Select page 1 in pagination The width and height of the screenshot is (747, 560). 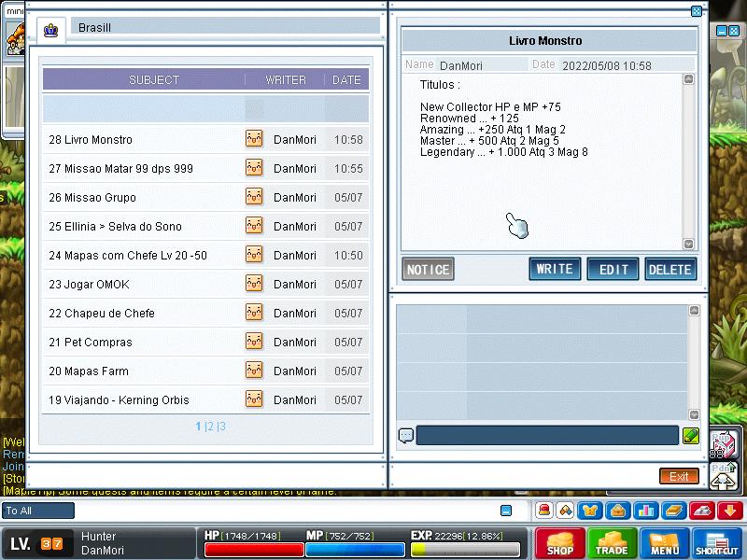[198, 427]
